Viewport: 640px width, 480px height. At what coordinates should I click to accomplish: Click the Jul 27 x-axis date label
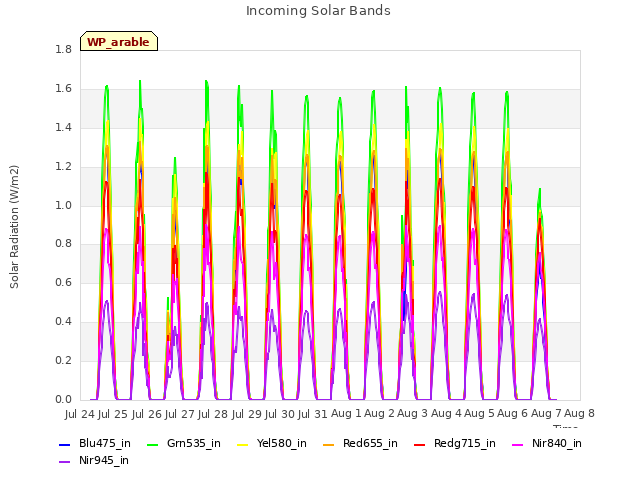180,414
